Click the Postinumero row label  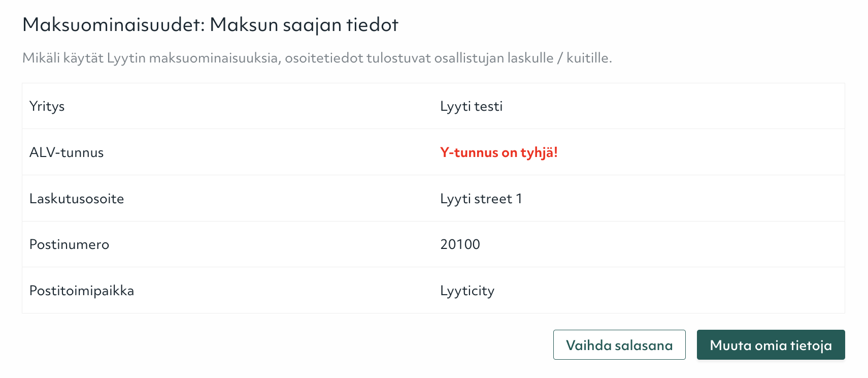click(70, 244)
